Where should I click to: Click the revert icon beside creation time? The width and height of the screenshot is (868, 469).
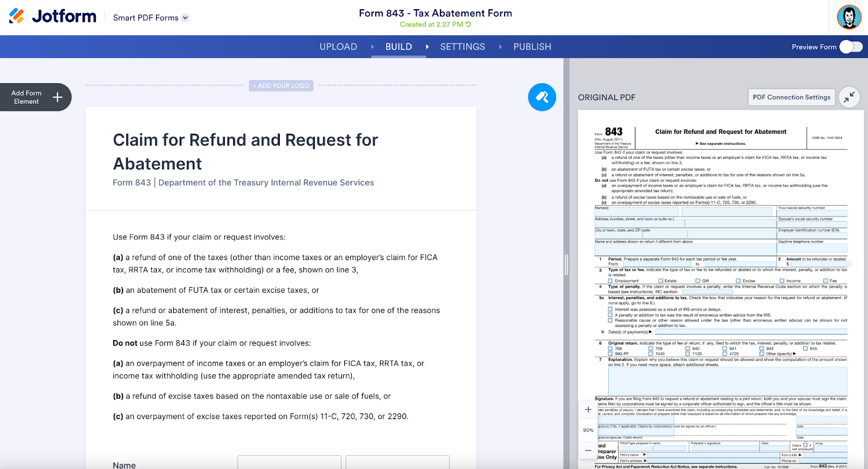point(468,24)
